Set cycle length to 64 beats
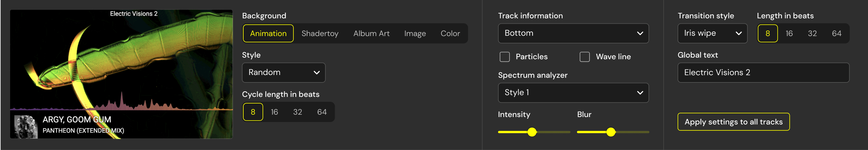The width and height of the screenshot is (868, 150). [322, 112]
